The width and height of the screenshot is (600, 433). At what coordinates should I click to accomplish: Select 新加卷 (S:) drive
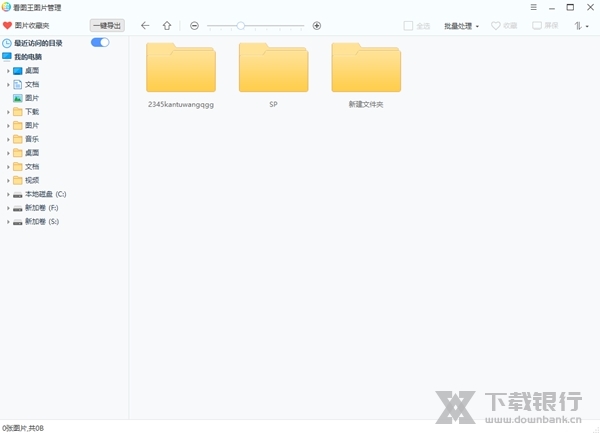pos(36,222)
